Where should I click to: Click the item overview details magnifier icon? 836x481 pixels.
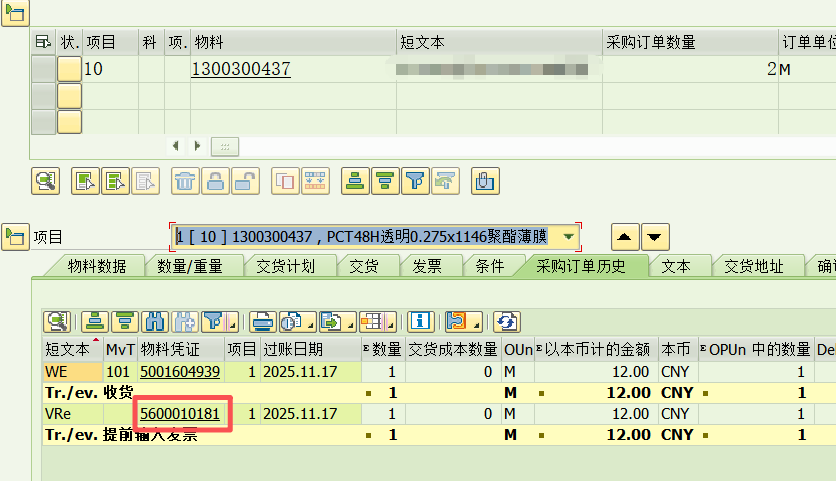click(45, 181)
